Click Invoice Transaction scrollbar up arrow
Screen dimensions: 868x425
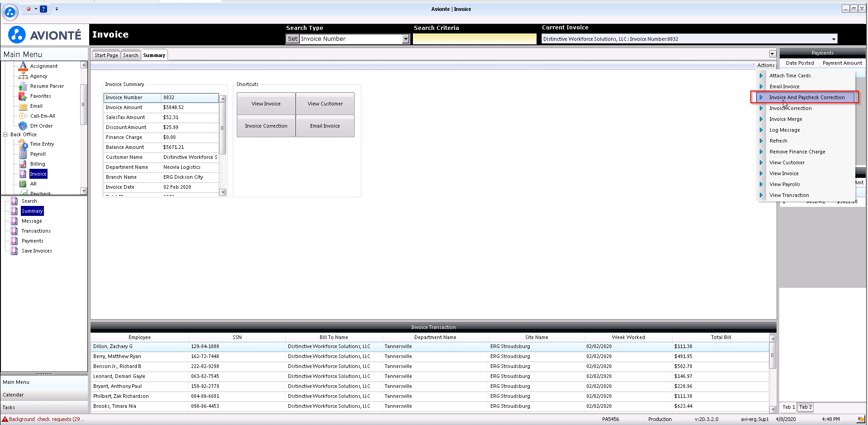coord(773,339)
